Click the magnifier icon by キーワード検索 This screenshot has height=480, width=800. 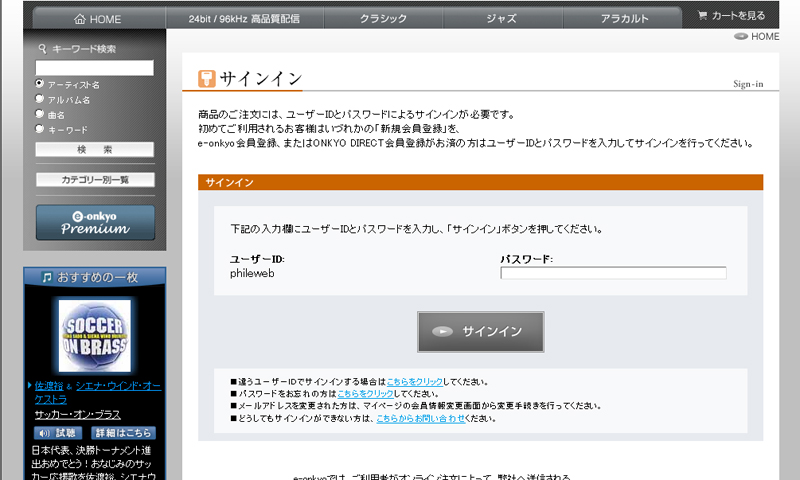click(x=42, y=48)
